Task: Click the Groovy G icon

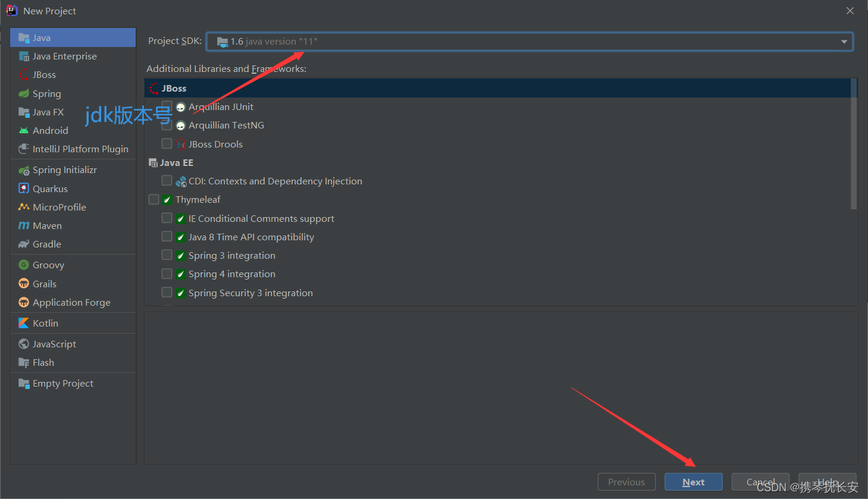Action: click(24, 265)
